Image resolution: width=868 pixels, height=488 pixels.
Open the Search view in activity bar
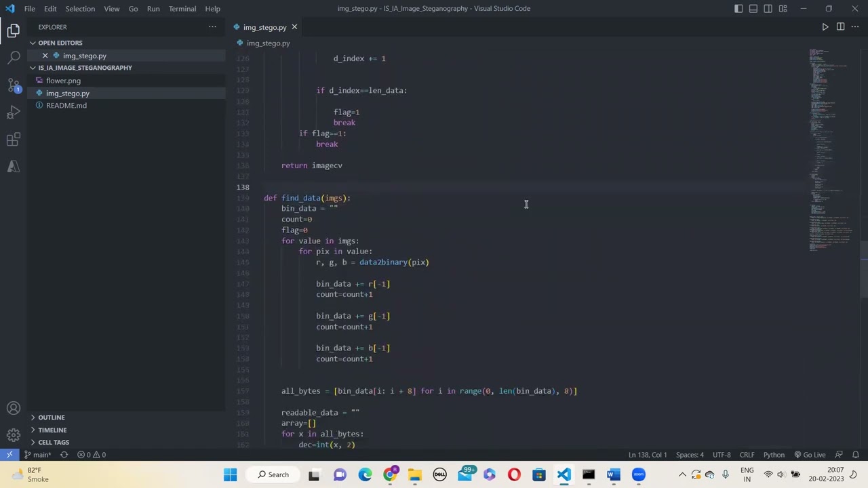14,58
